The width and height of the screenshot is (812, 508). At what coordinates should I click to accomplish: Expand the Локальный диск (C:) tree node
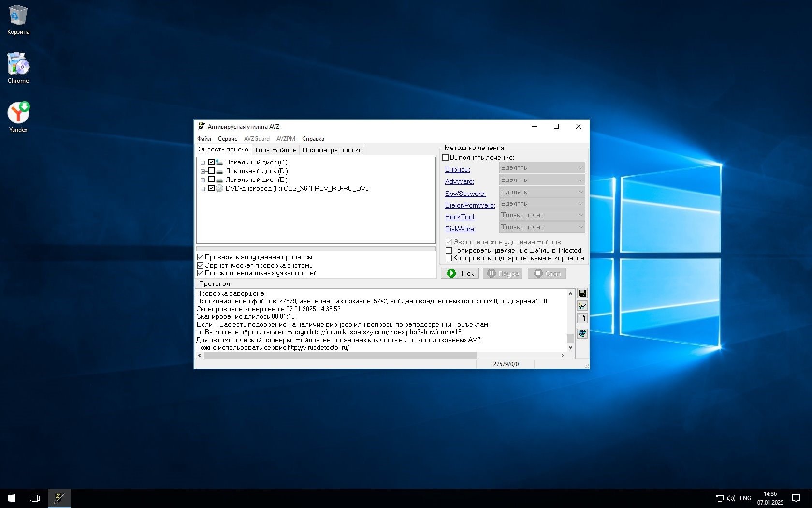coord(203,163)
